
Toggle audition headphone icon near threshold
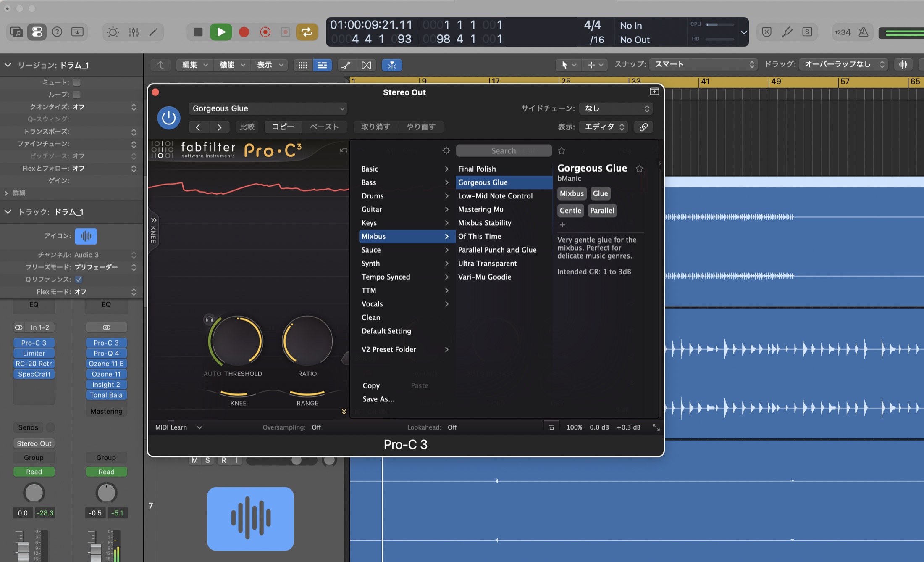[209, 319]
